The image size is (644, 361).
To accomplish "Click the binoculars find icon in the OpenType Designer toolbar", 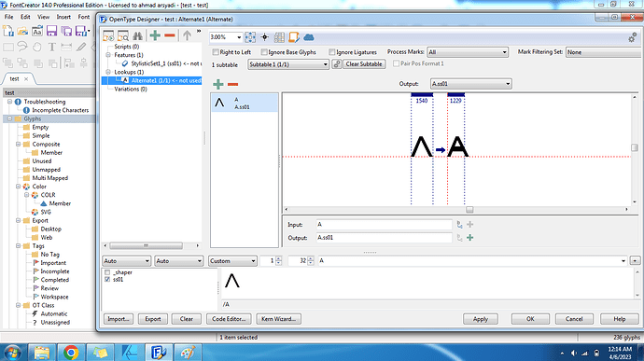I will tap(137, 36).
